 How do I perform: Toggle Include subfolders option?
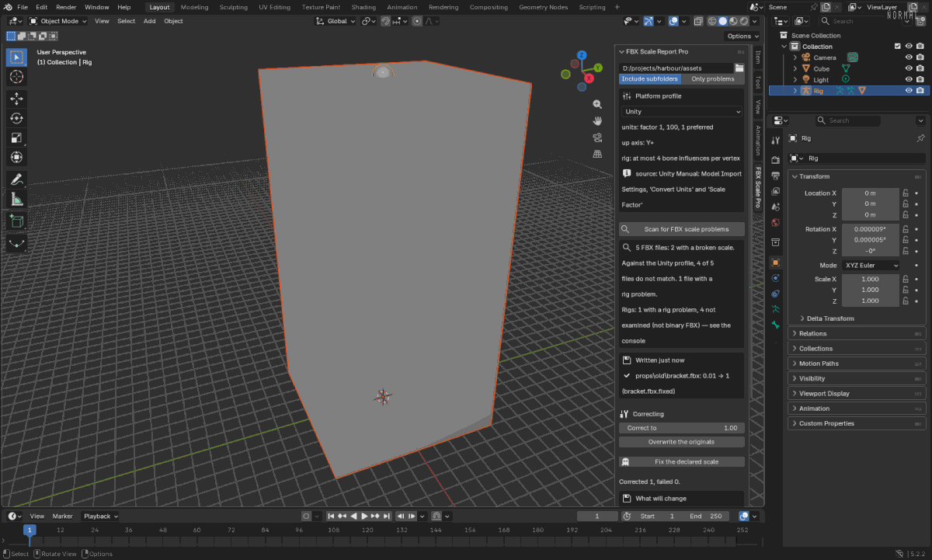pyautogui.click(x=650, y=79)
